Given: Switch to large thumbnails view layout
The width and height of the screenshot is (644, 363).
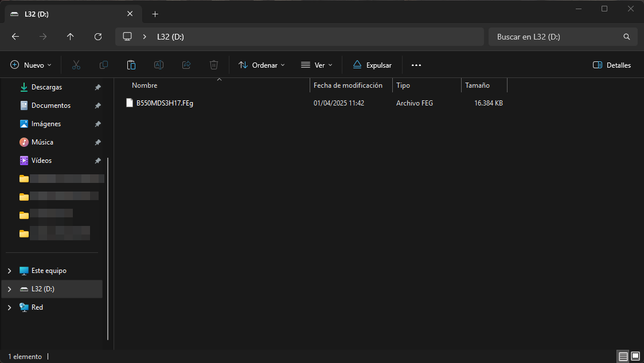Looking at the screenshot, I should click(635, 357).
